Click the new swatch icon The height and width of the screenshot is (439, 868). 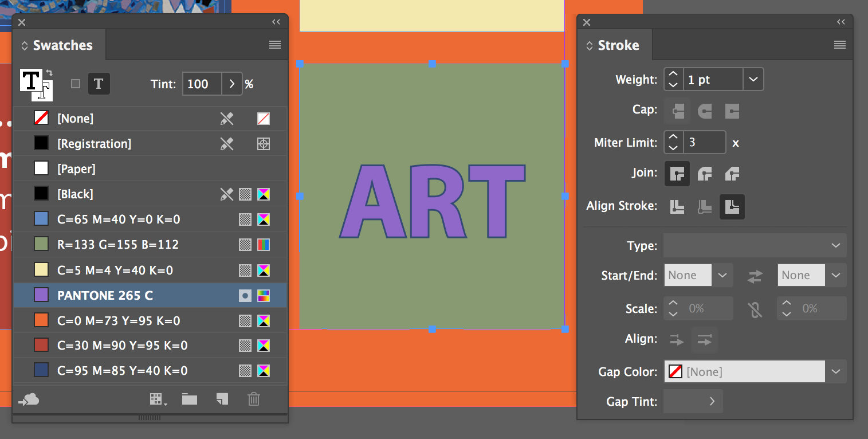pos(222,399)
